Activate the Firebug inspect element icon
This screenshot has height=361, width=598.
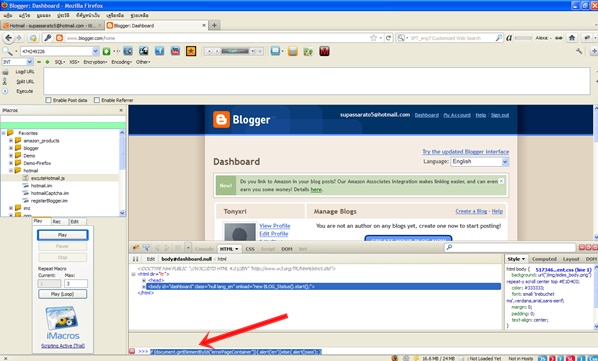[x=146, y=248]
